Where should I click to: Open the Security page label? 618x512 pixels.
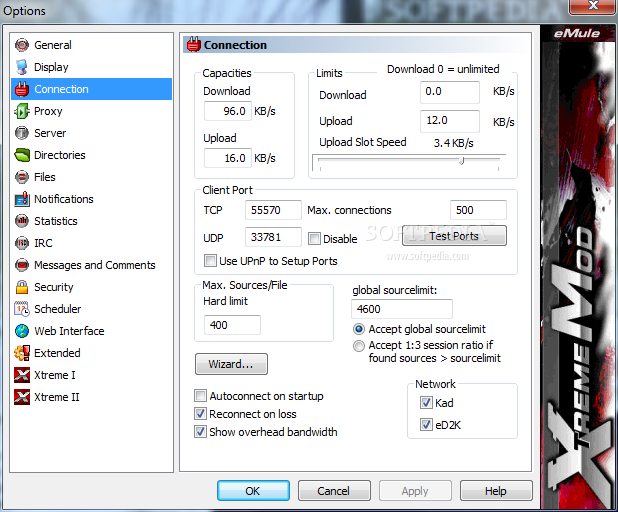(54, 287)
